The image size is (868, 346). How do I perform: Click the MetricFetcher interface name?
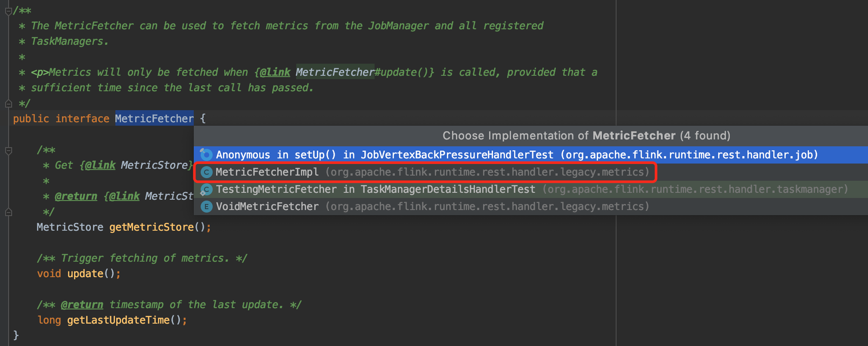[x=154, y=119]
